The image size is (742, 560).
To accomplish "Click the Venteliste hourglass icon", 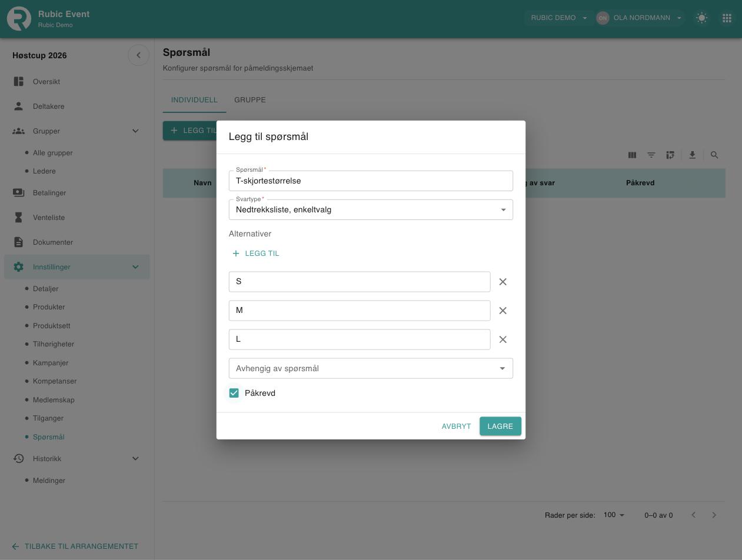I will click(x=19, y=218).
